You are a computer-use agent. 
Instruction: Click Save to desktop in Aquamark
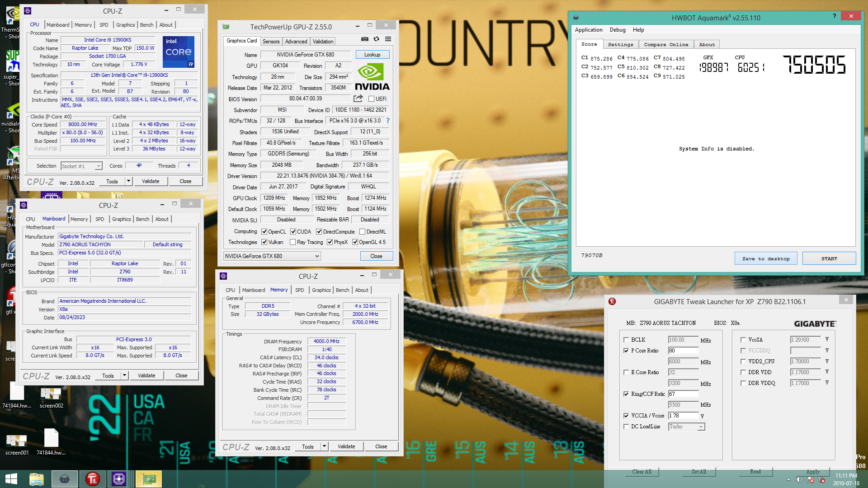tap(766, 258)
